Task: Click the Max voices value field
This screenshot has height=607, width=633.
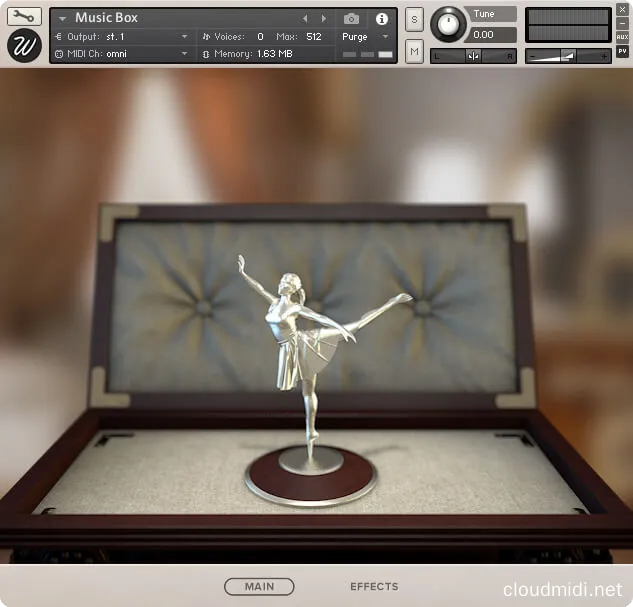Action: coord(314,37)
